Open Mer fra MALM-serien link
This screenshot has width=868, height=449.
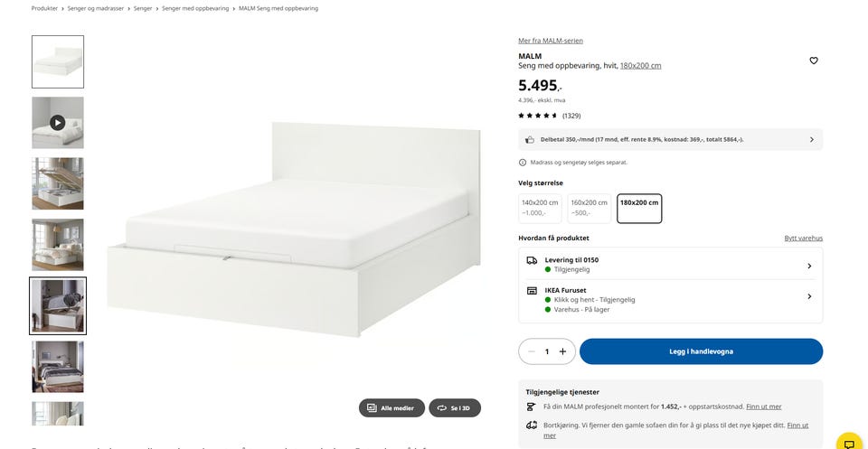[551, 41]
